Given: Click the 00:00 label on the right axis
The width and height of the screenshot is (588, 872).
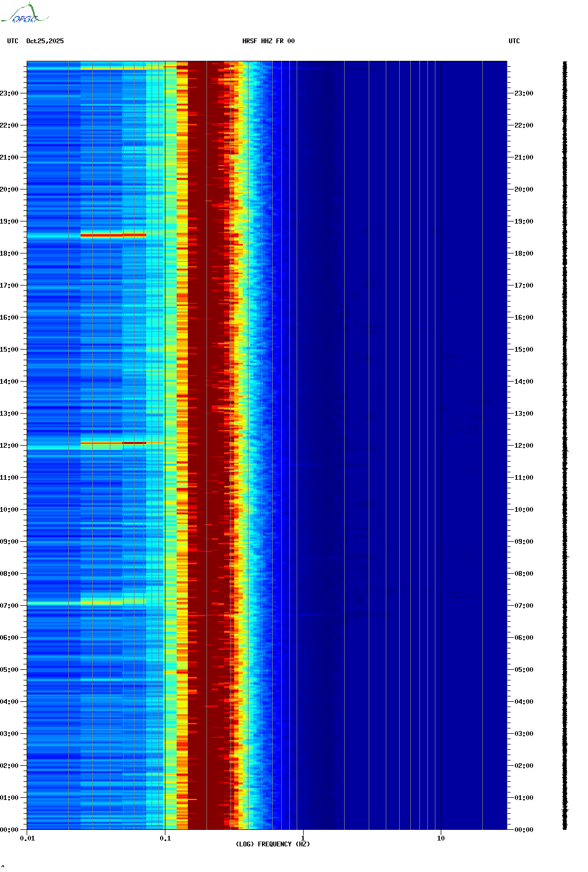Looking at the screenshot, I should tap(524, 830).
